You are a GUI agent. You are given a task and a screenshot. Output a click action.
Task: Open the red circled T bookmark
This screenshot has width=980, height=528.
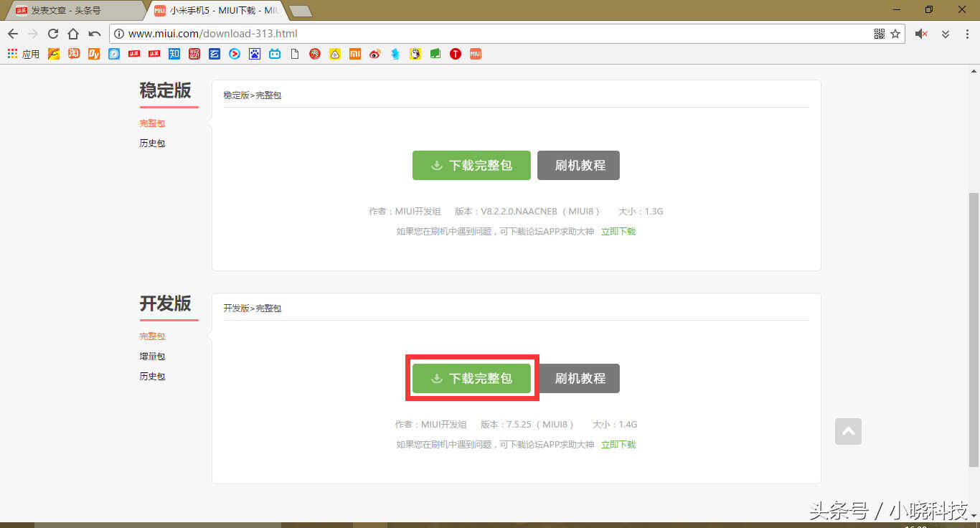(x=456, y=54)
